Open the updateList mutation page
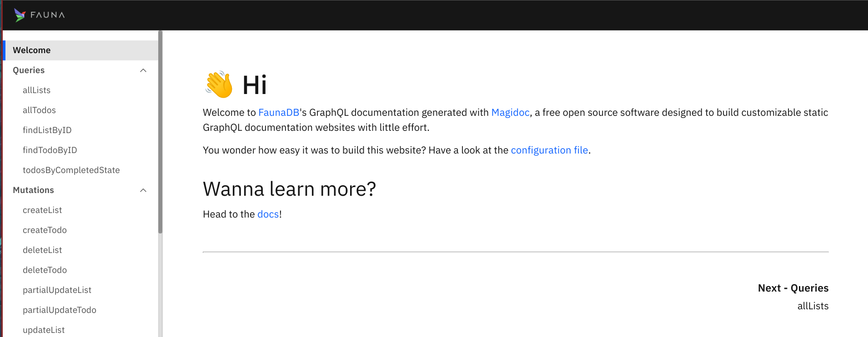Image resolution: width=868 pixels, height=337 pixels. pos(44,330)
